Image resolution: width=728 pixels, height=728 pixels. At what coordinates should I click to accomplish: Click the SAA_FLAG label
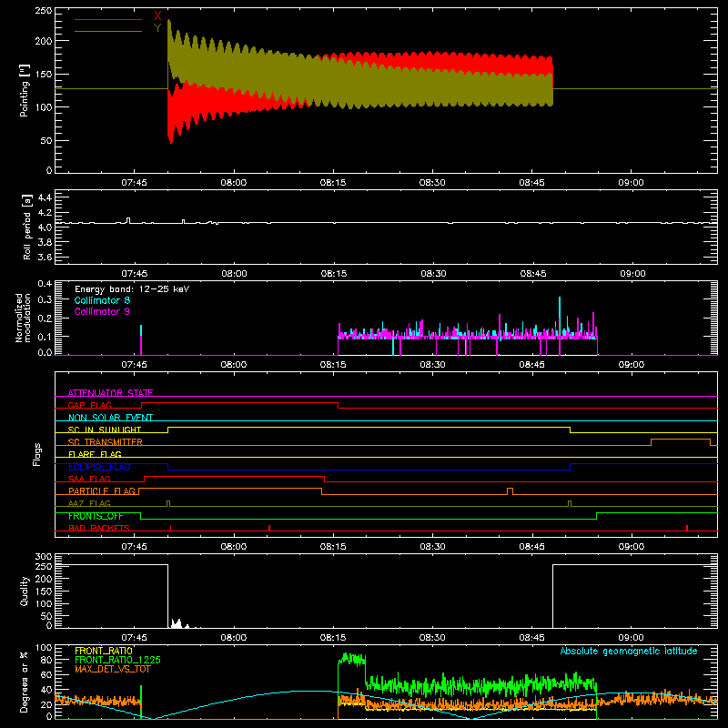tap(89, 479)
